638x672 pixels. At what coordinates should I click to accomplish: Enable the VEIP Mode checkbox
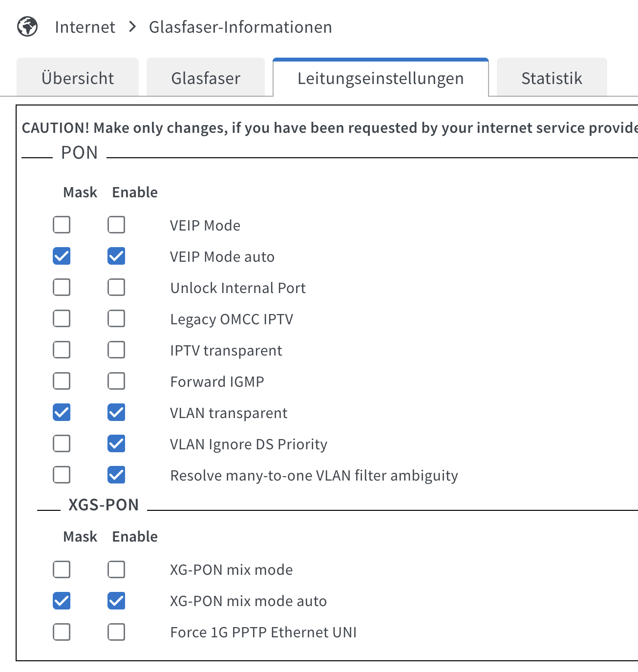(116, 225)
